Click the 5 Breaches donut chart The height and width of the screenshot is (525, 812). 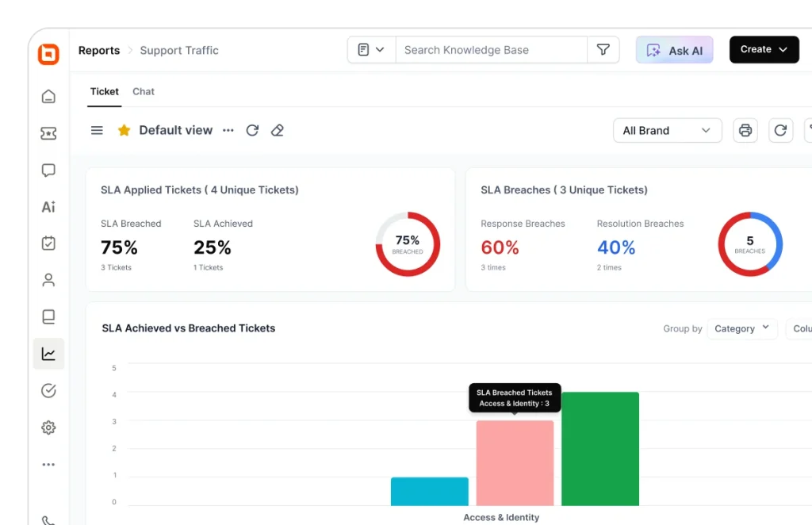click(x=750, y=243)
